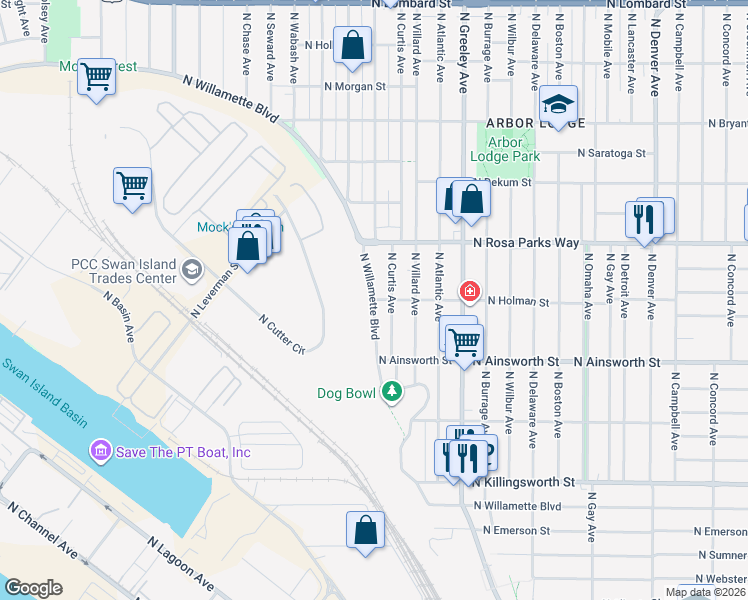Image resolution: width=748 pixels, height=600 pixels.
Task: Click the Dog Bowl text label
Action: [x=347, y=393]
